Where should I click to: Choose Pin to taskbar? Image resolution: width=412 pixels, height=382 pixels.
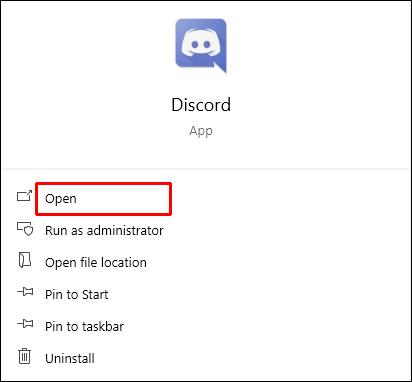pyautogui.click(x=84, y=327)
